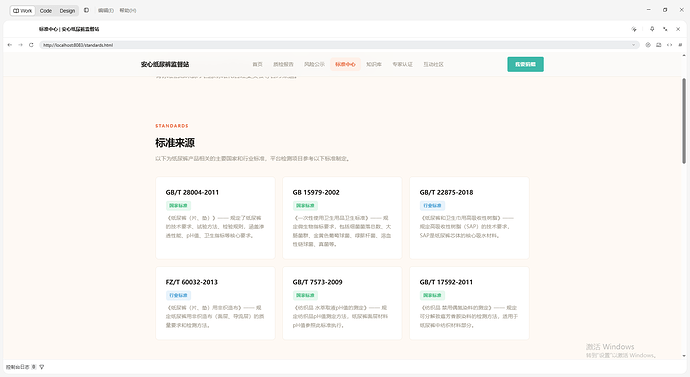Image resolution: width=690 pixels, height=377 pixels.
Task: Open the 专家认证 navigation link
Action: click(x=403, y=64)
